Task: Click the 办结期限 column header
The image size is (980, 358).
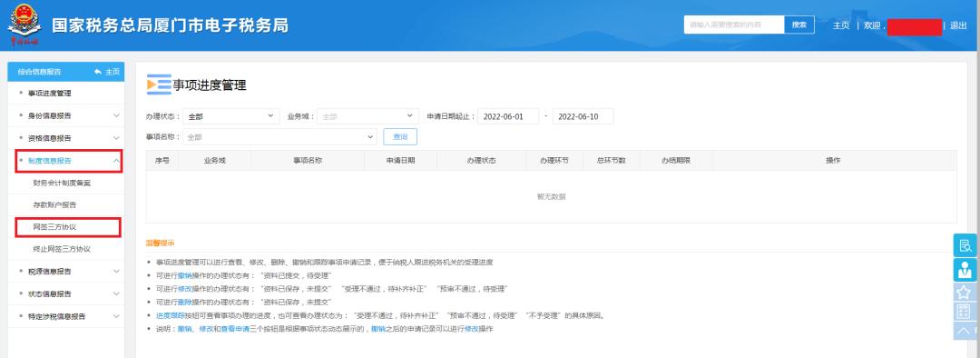Action: click(x=676, y=160)
